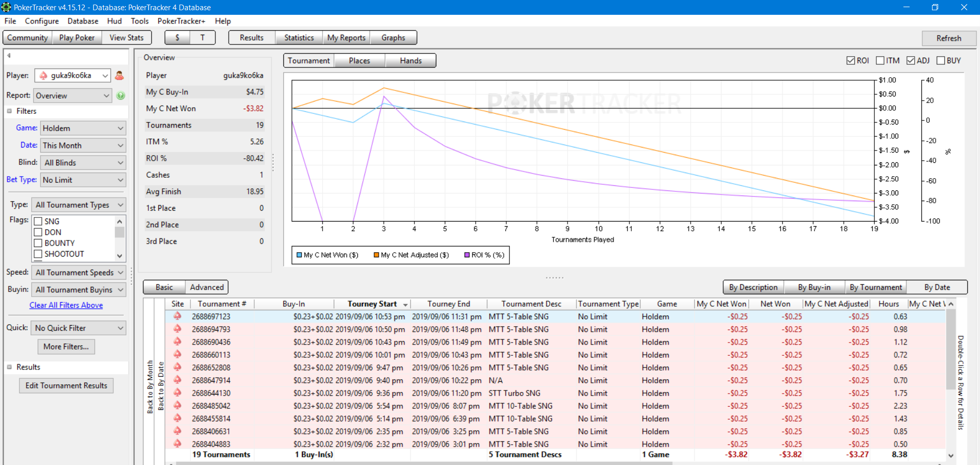980x465 pixels.
Task: Check the BOUNTY flag
Action: (x=38, y=243)
